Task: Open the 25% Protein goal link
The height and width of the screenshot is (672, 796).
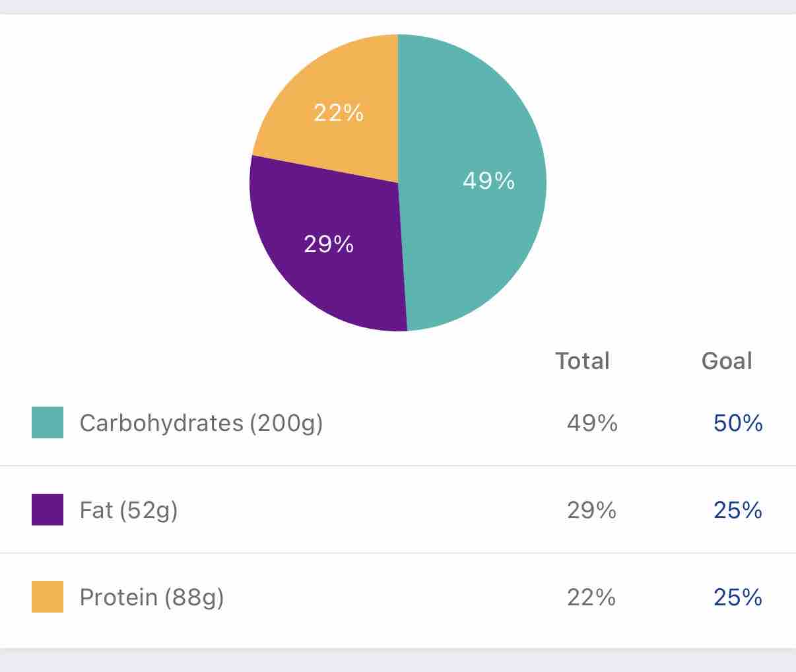Action: pyautogui.click(x=738, y=597)
